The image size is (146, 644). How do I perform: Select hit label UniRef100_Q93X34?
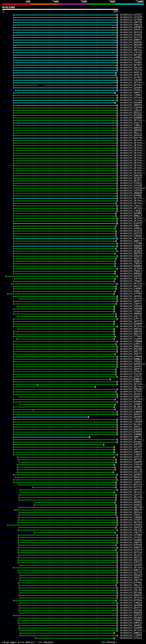tap(131, 32)
